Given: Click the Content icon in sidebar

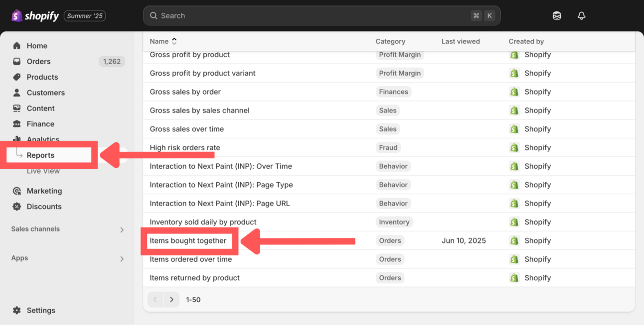Looking at the screenshot, I should tap(17, 108).
